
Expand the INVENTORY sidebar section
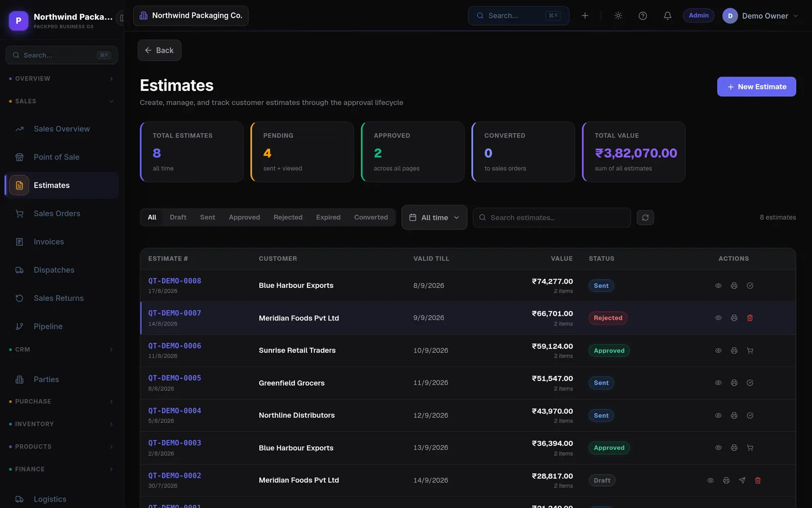tap(62, 424)
